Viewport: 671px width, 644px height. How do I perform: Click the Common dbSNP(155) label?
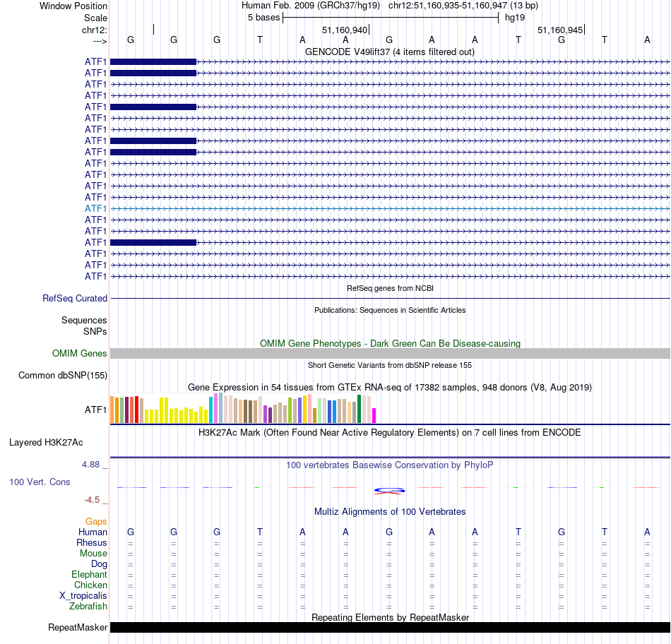click(x=62, y=375)
